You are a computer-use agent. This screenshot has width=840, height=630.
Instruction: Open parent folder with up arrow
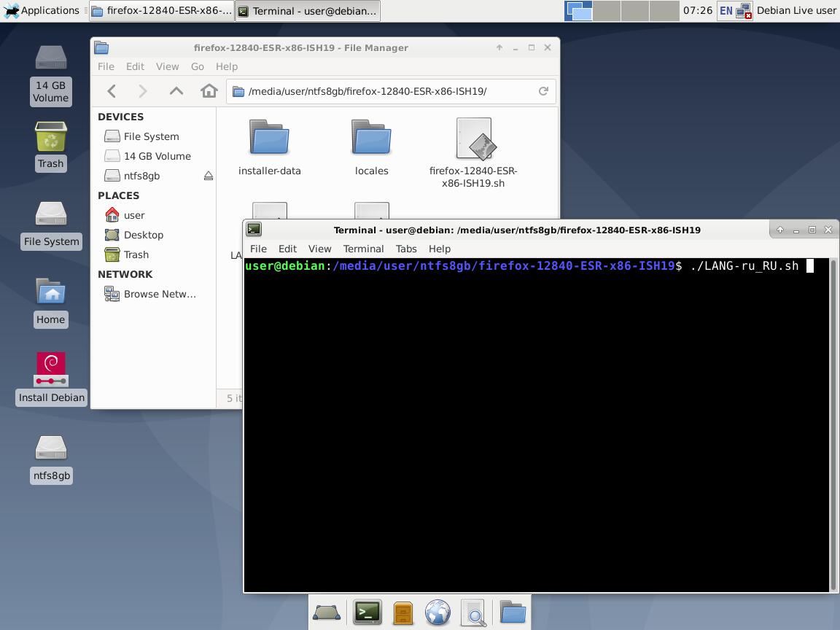point(176,91)
